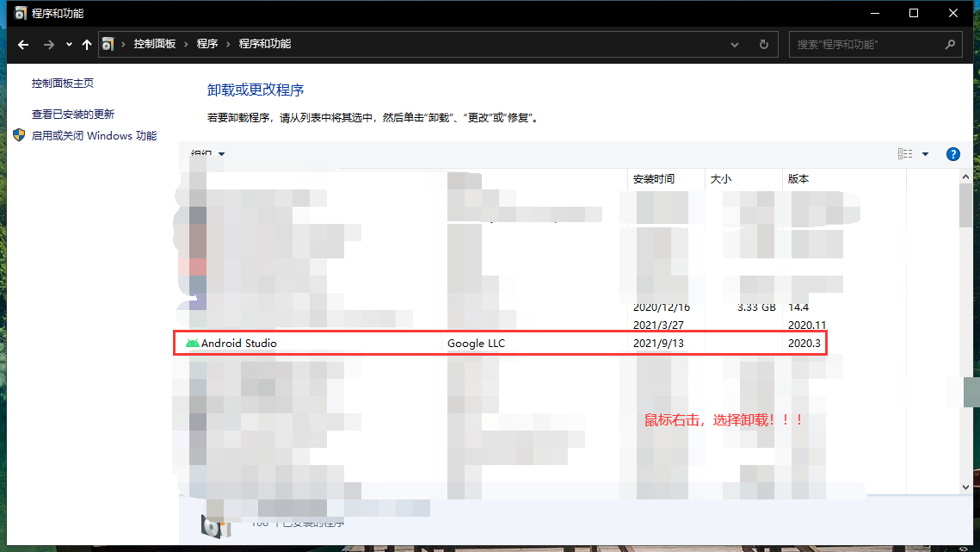This screenshot has height=552, width=980.
Task: Click version 14.4 cell
Action: pyautogui.click(x=798, y=307)
